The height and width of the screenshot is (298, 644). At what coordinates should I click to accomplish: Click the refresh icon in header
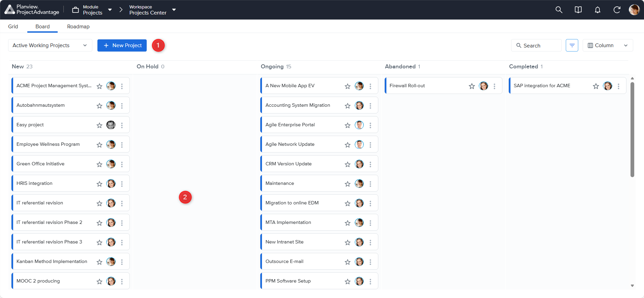(617, 10)
